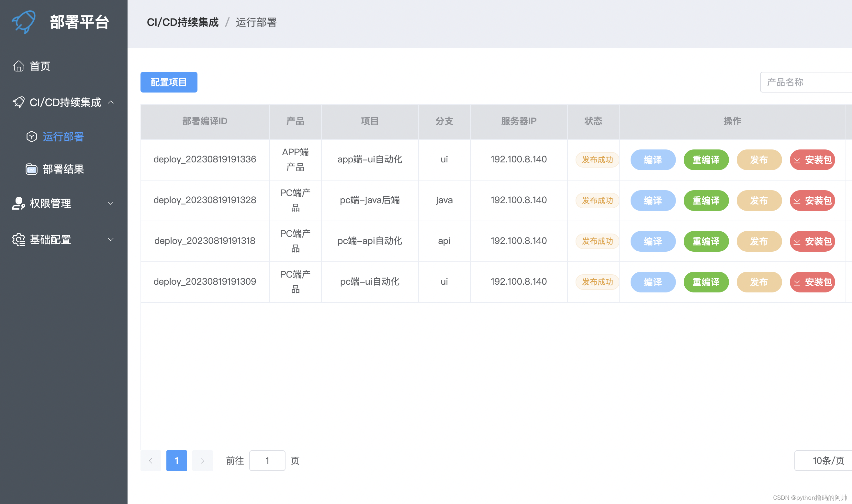Screen dimensions: 852x504
Task: Click the gear icon beside 基础配置
Action: pyautogui.click(x=19, y=239)
